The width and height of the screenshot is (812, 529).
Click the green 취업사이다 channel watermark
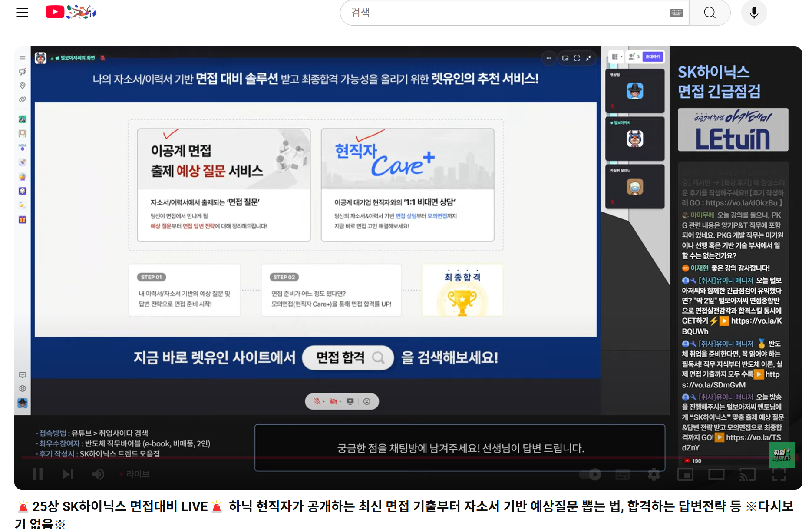tap(781, 454)
